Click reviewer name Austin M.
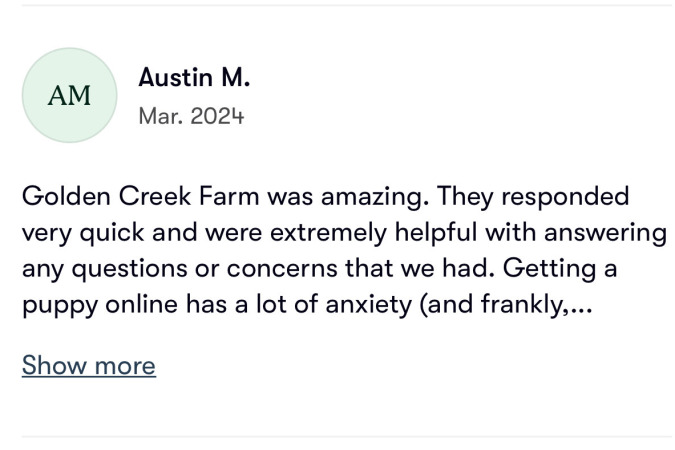The height and width of the screenshot is (450, 675). point(193,77)
